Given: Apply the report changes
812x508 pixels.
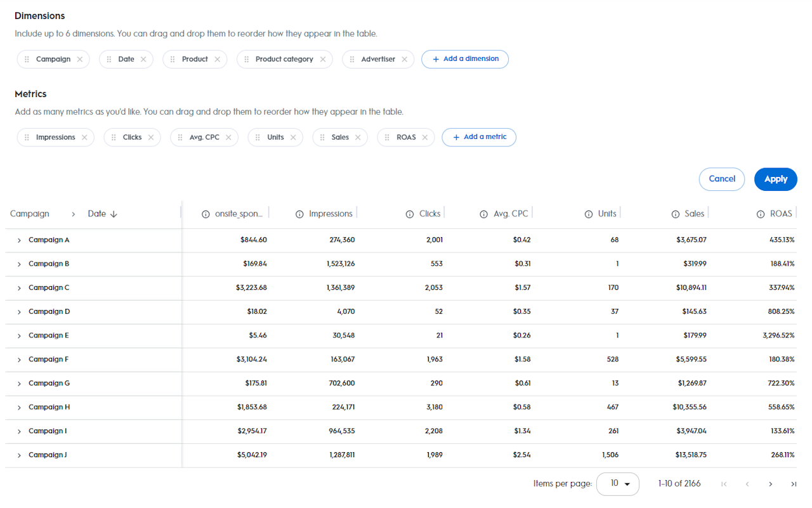Looking at the screenshot, I should tap(775, 179).
